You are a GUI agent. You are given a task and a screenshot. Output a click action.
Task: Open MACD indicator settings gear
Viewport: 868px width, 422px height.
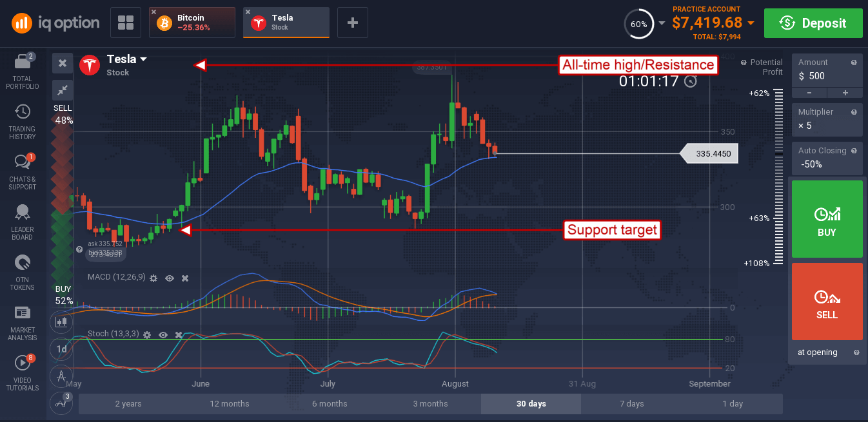(x=153, y=278)
